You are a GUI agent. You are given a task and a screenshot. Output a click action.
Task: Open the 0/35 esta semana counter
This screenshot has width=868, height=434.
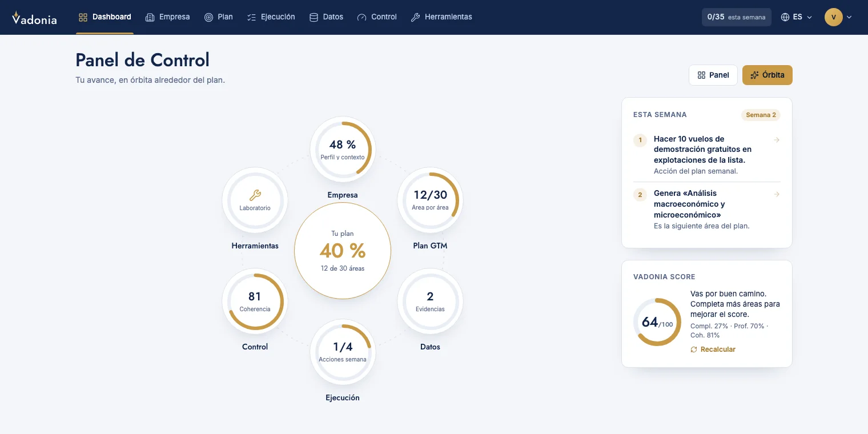[x=737, y=17]
